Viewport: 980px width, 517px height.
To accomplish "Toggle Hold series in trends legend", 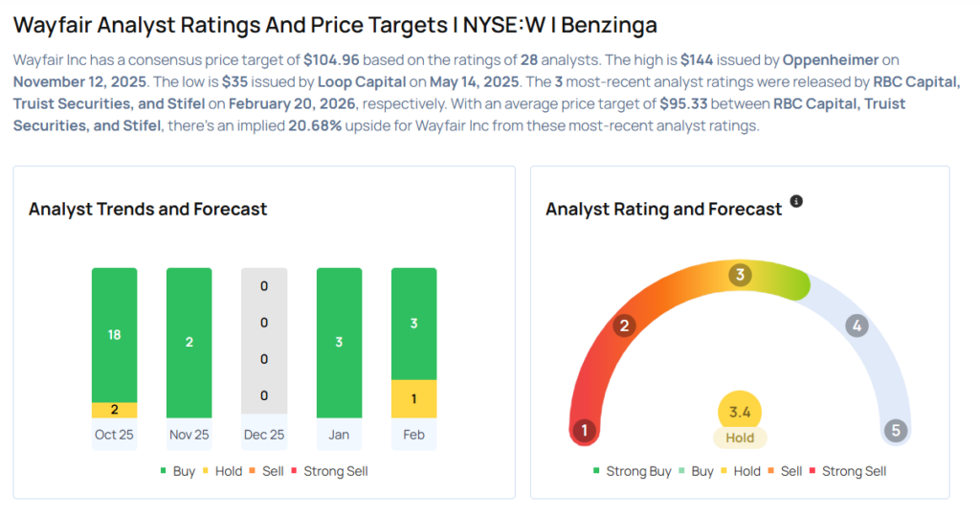I will 227,471.
